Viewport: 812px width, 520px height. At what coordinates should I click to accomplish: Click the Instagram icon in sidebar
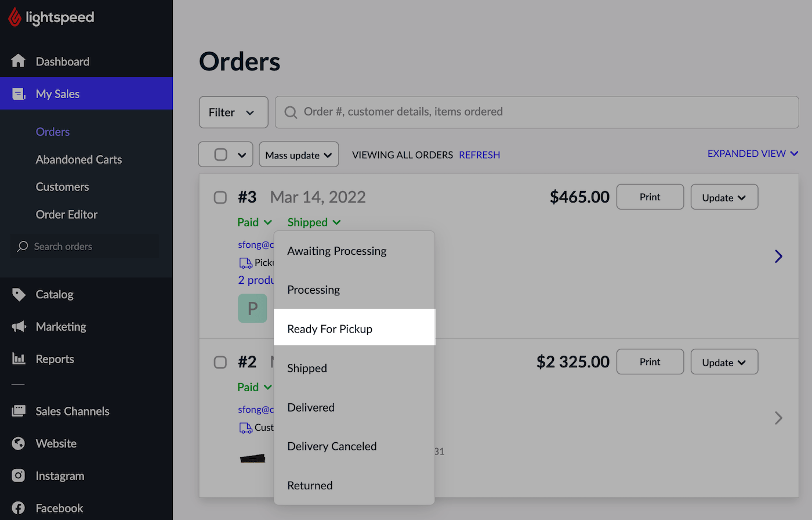tap(19, 476)
